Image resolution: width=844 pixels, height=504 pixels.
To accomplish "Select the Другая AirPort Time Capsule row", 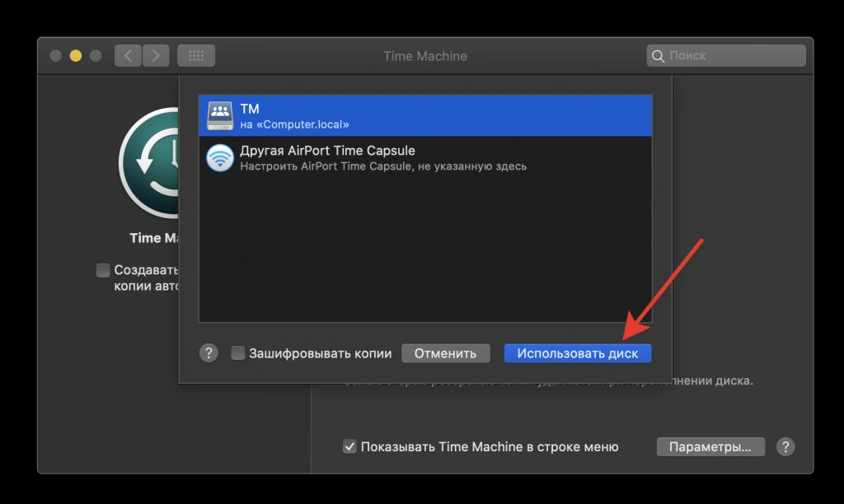I will point(425,157).
